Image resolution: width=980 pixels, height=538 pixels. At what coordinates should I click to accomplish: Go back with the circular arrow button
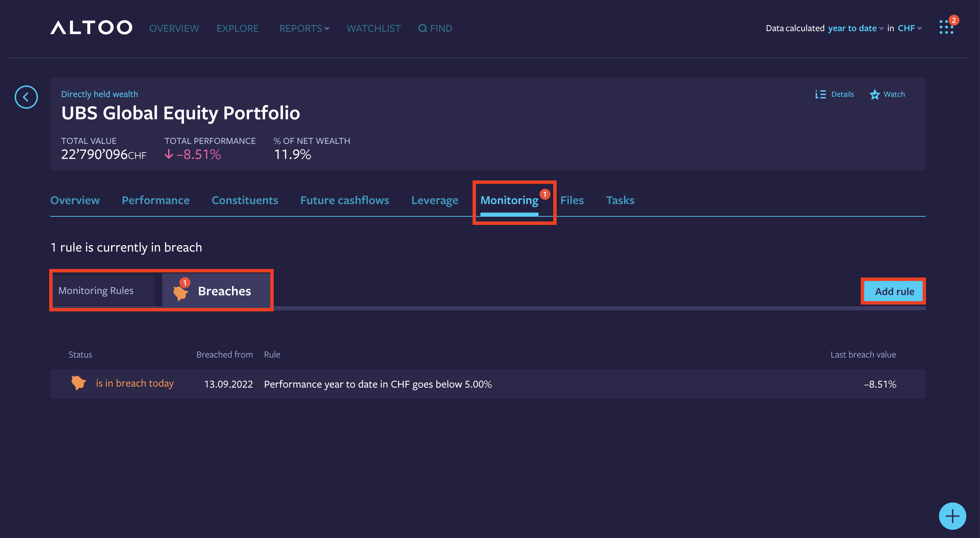pos(26,97)
